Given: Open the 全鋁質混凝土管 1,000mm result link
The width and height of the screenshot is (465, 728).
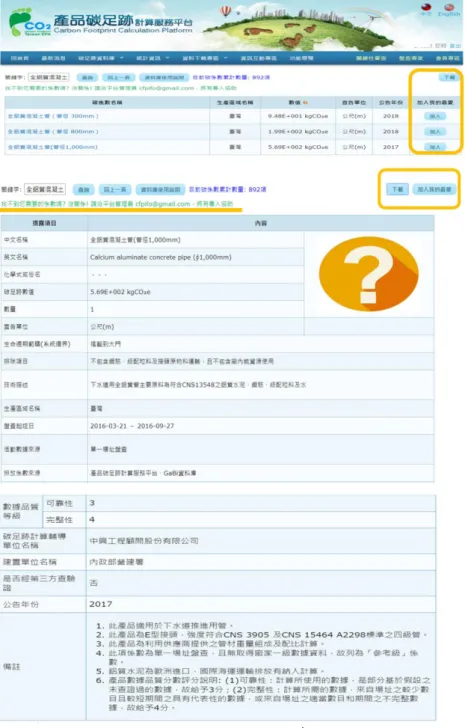Looking at the screenshot, I should [52, 147].
